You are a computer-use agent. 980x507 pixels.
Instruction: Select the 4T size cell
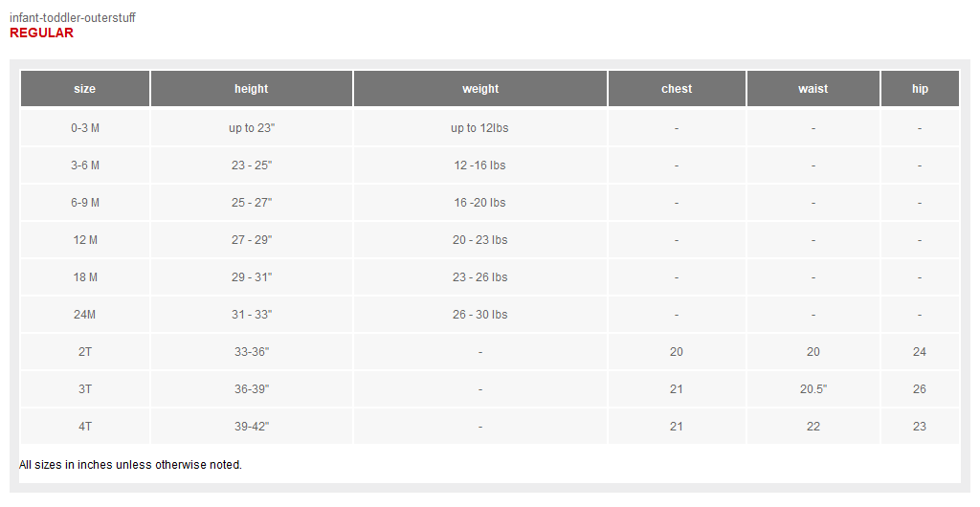click(85, 427)
